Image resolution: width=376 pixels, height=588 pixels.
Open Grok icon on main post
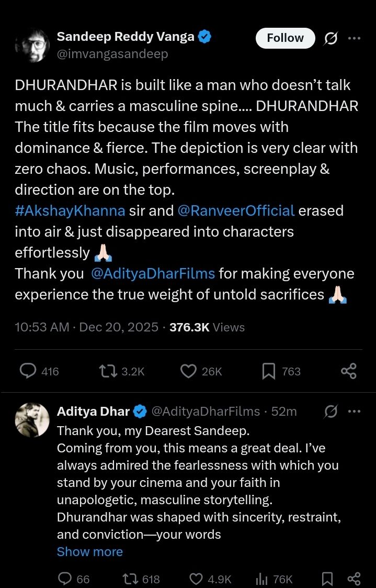tap(331, 38)
